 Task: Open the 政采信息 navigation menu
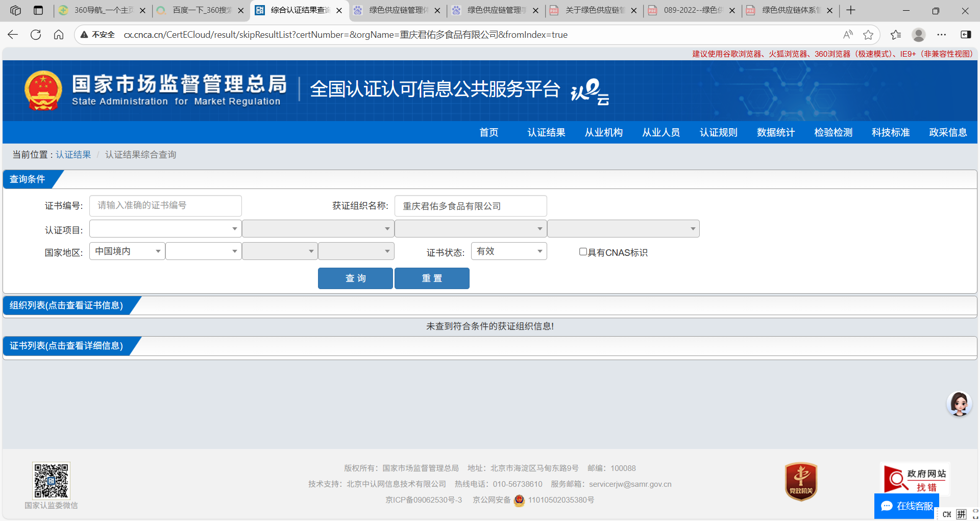948,133
